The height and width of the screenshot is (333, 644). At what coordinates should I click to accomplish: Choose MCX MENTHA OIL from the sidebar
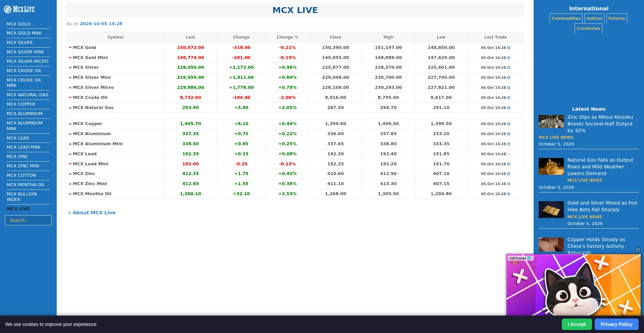pos(26,185)
